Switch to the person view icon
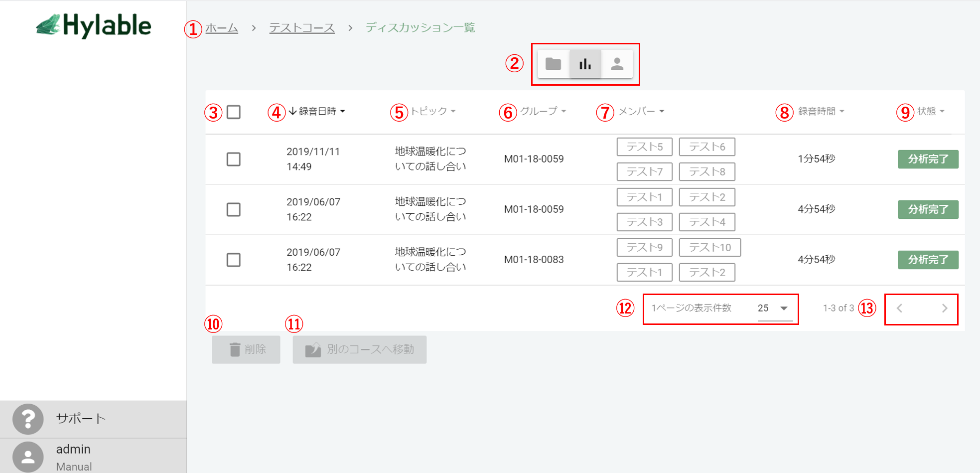The height and width of the screenshot is (473, 980). [x=617, y=64]
